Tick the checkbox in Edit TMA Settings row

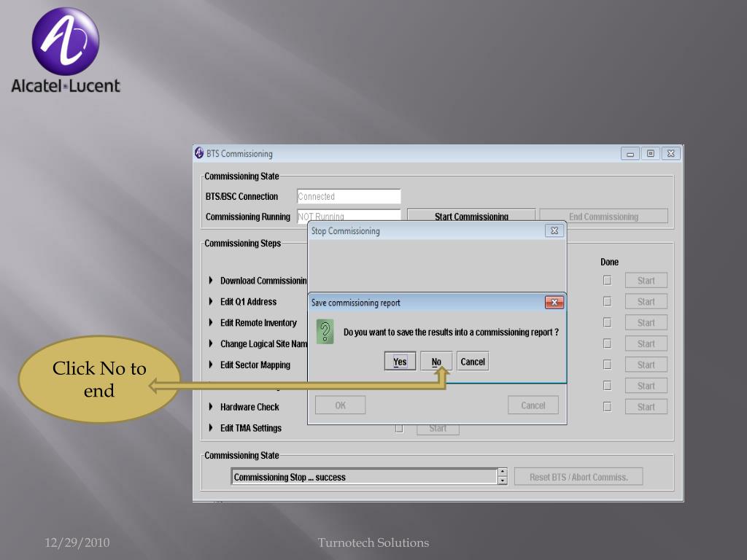pyautogui.click(x=399, y=429)
